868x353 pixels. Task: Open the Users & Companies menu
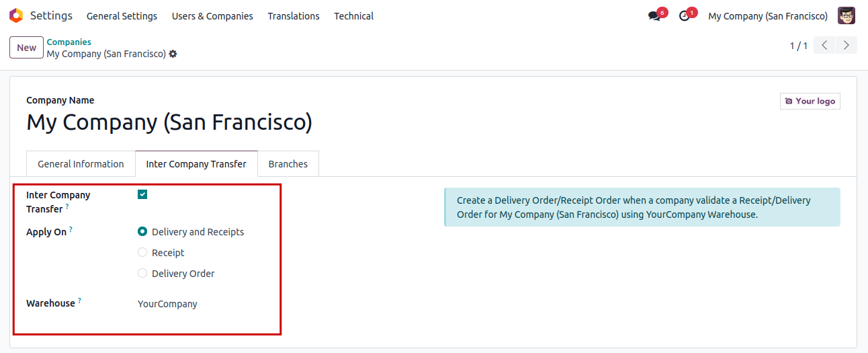pyautogui.click(x=212, y=16)
